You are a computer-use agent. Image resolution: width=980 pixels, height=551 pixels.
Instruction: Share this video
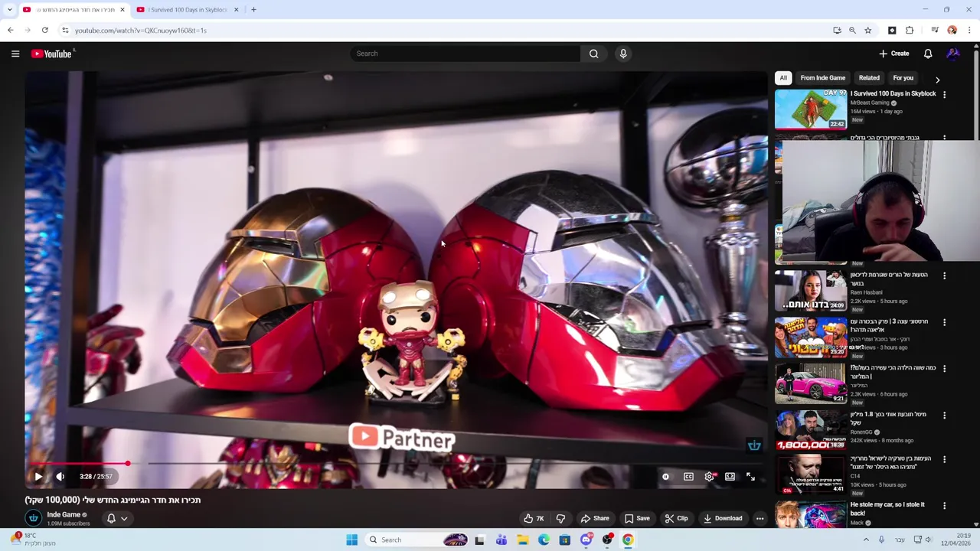tap(595, 518)
